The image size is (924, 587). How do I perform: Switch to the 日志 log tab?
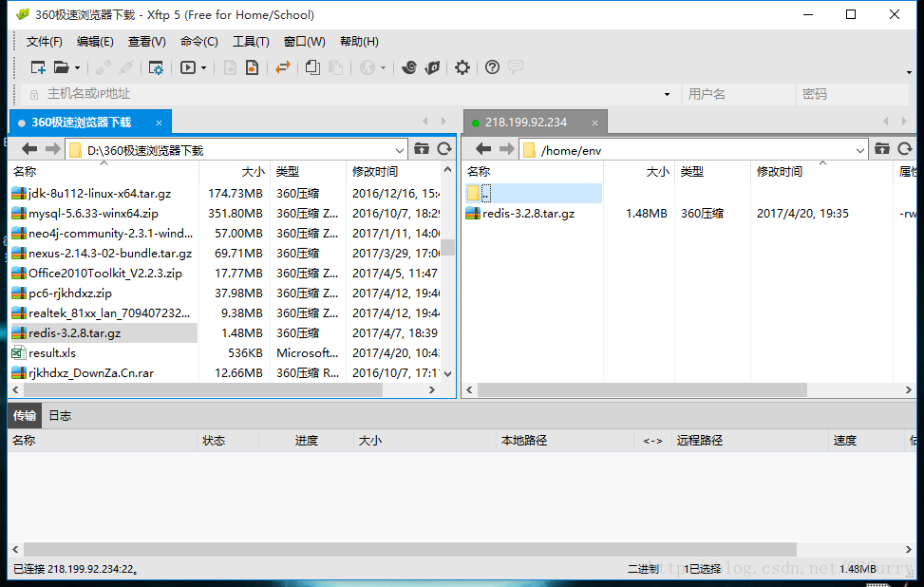coord(60,415)
